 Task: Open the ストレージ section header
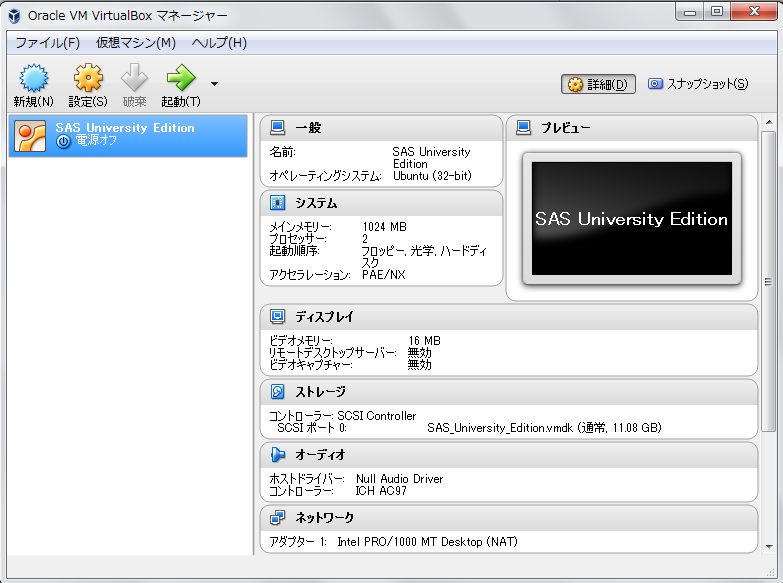click(x=509, y=392)
